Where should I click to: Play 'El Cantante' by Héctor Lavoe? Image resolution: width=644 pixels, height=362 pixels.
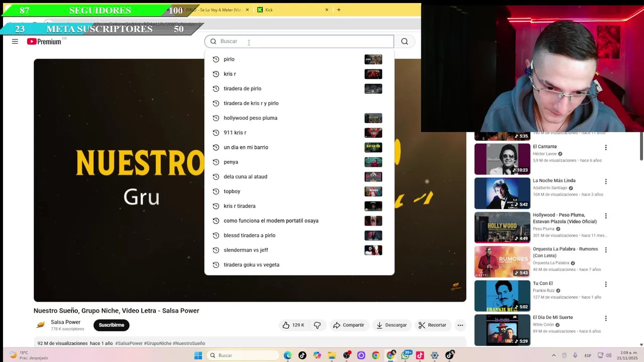[x=502, y=159]
